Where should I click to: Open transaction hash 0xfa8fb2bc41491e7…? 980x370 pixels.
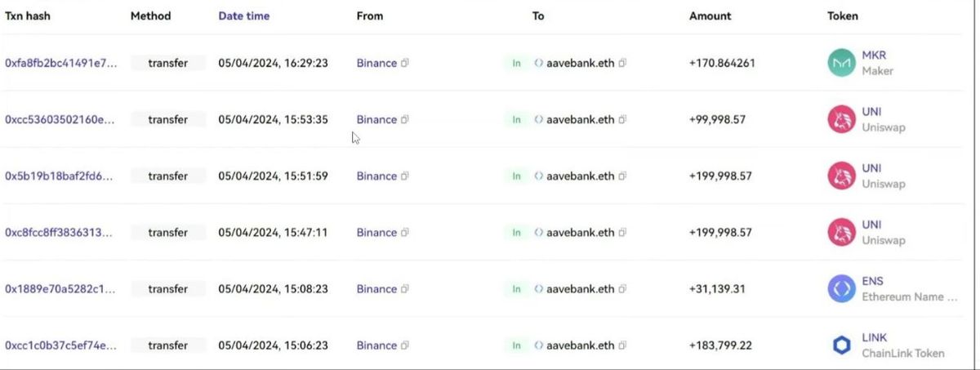(x=60, y=63)
